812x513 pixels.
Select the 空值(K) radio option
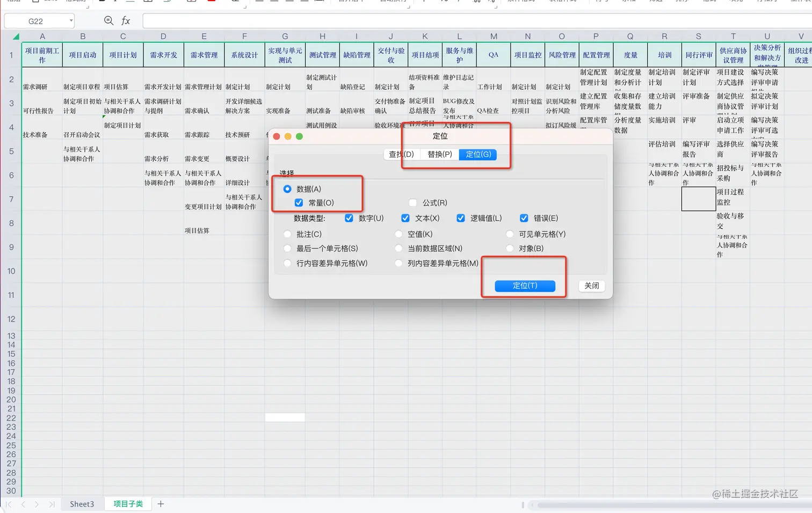pyautogui.click(x=398, y=234)
